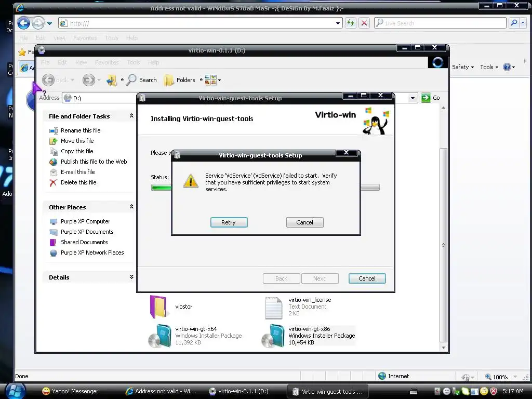Screen dimensions: 532x399
Task: Select the virtio-win-gt-x64 installer package icon
Action: [x=160, y=336]
